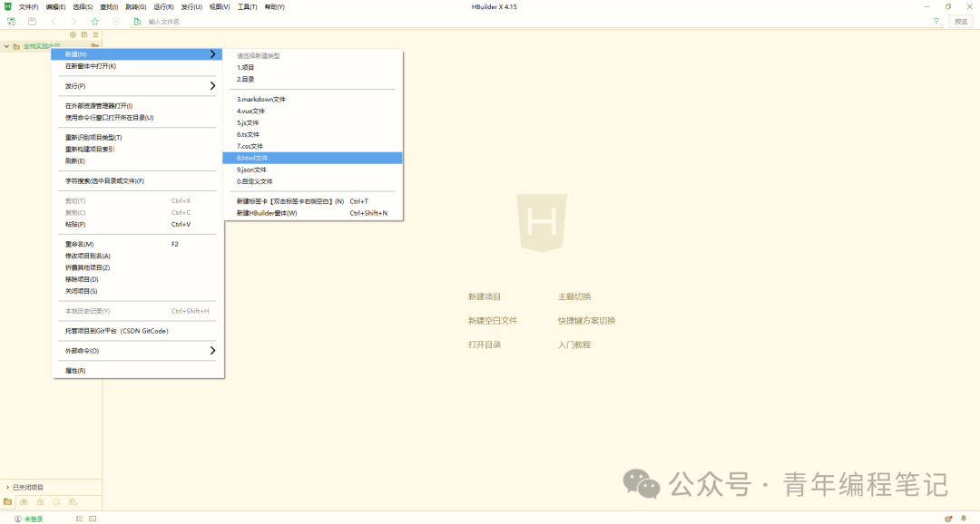Click the filter funnel icon at top right
Viewport: 980px width, 524px height.
(x=936, y=21)
